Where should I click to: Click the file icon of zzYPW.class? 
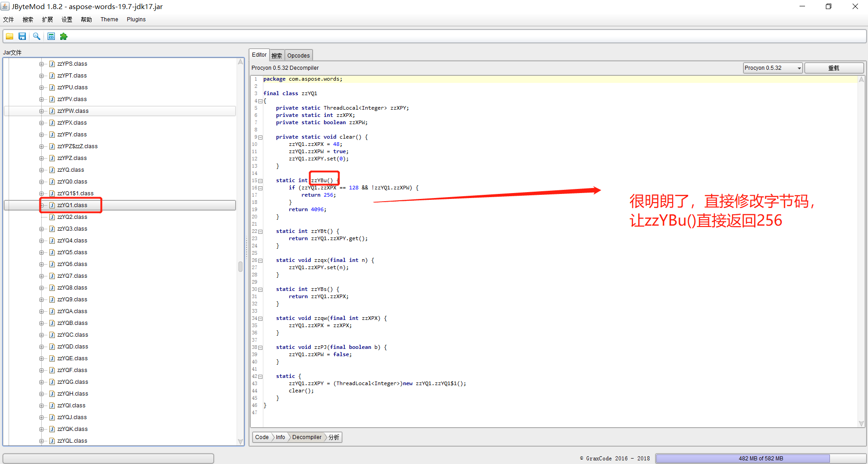(52, 111)
